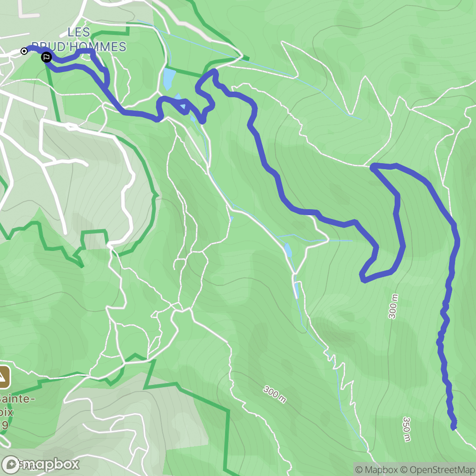Click the purple route's southern hairpin loop tip
This screenshot has width=476, height=476.
(363, 277)
